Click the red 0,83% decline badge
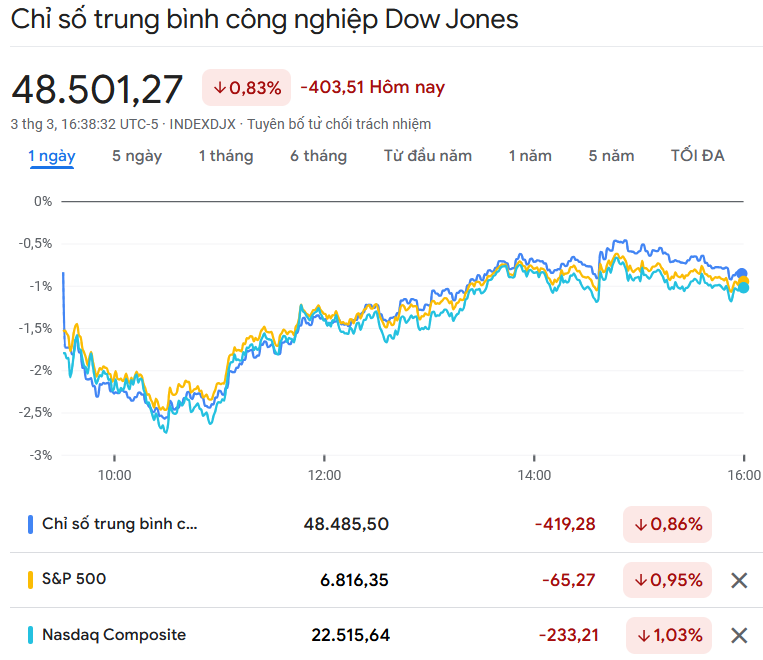Viewport: 763px width, 660px height. (246, 88)
